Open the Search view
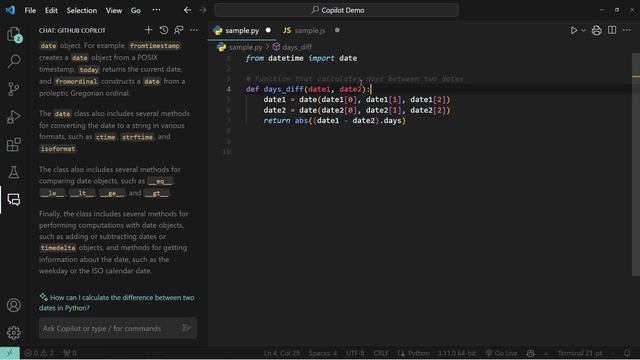 point(14,61)
